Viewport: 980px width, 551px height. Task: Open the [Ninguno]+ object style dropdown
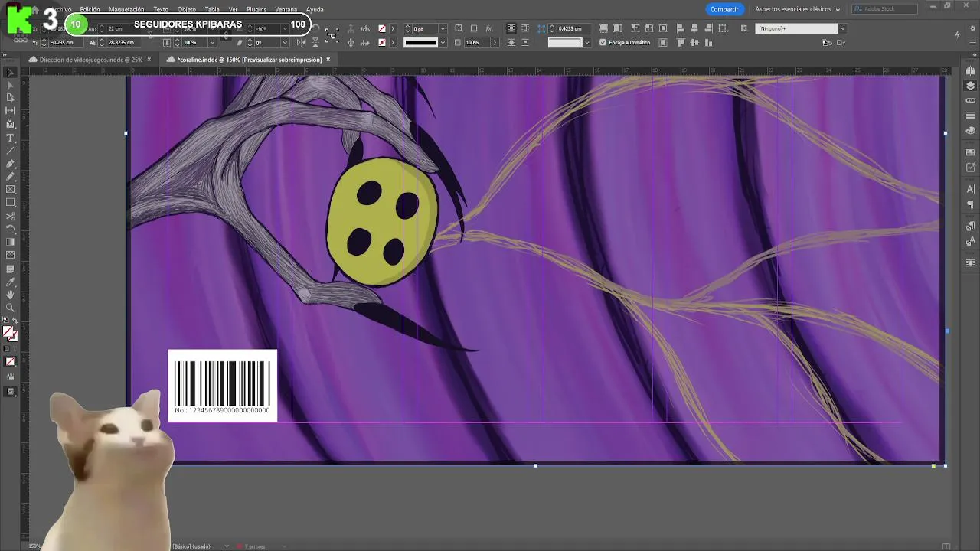tap(843, 28)
